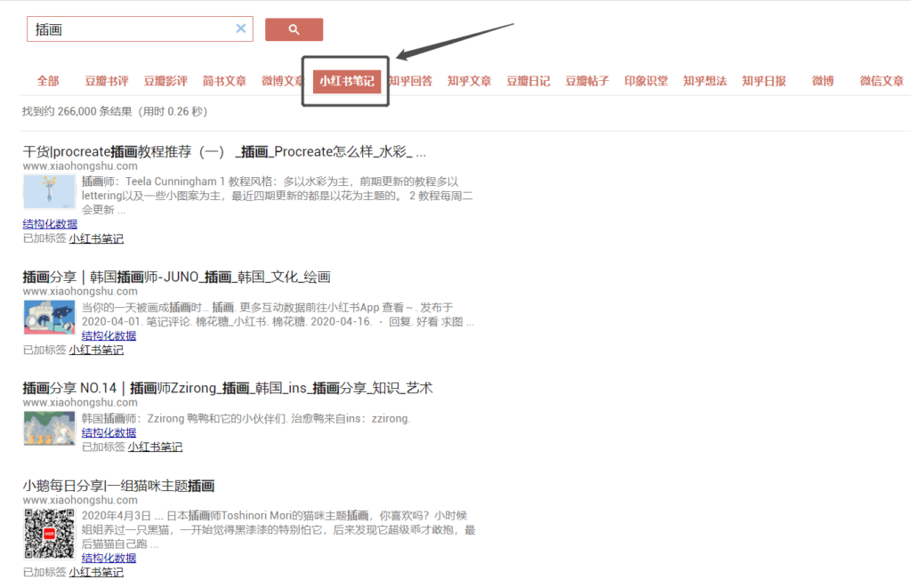911x588 pixels.
Task: Click the thumbnail of the Zzirong result
Action: 50,428
